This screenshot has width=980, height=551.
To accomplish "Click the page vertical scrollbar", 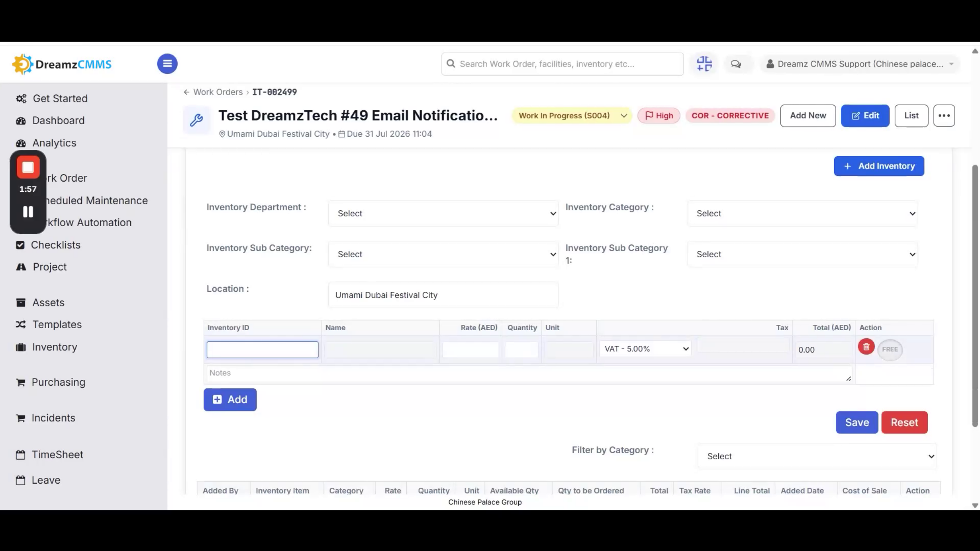I will (975, 296).
